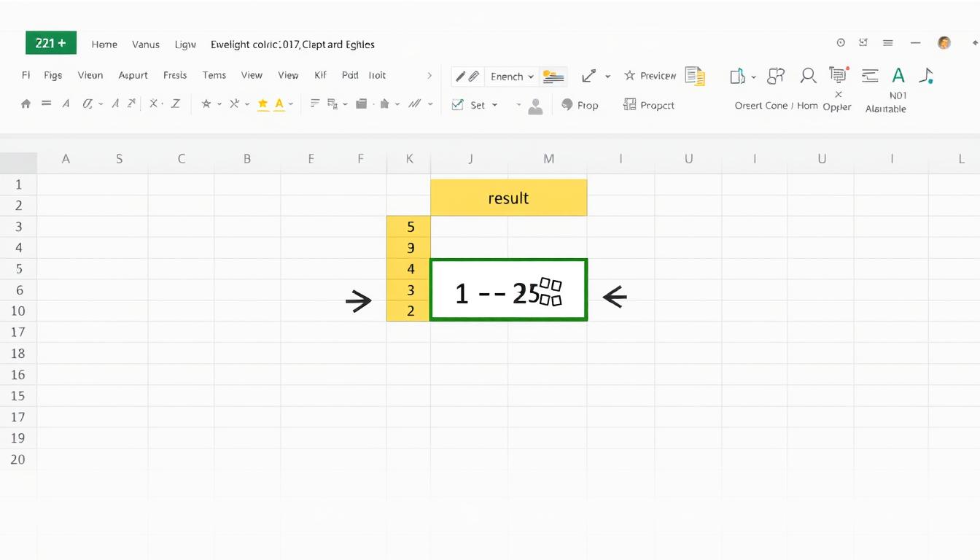Click the music note icon
Viewport: 980px width, 560px height.
tap(926, 75)
